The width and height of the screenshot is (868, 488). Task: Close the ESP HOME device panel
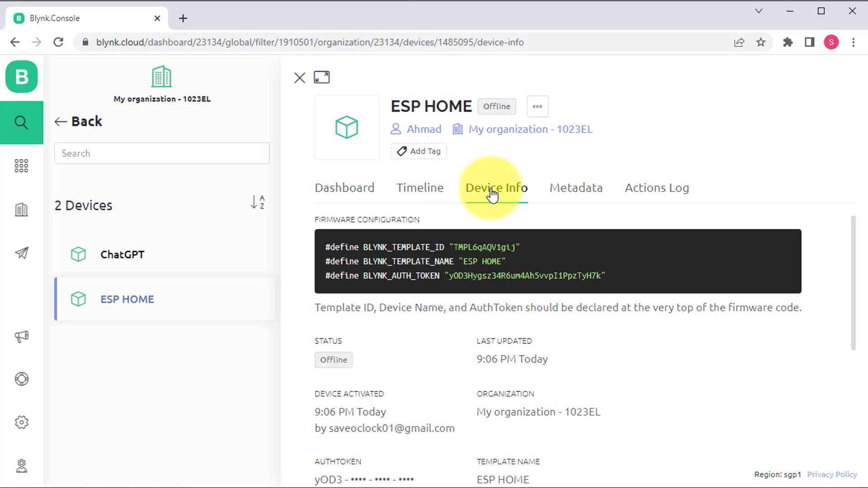(x=299, y=78)
